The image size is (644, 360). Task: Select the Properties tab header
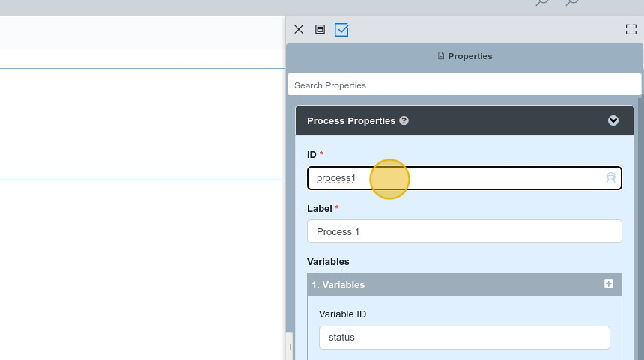tap(464, 56)
